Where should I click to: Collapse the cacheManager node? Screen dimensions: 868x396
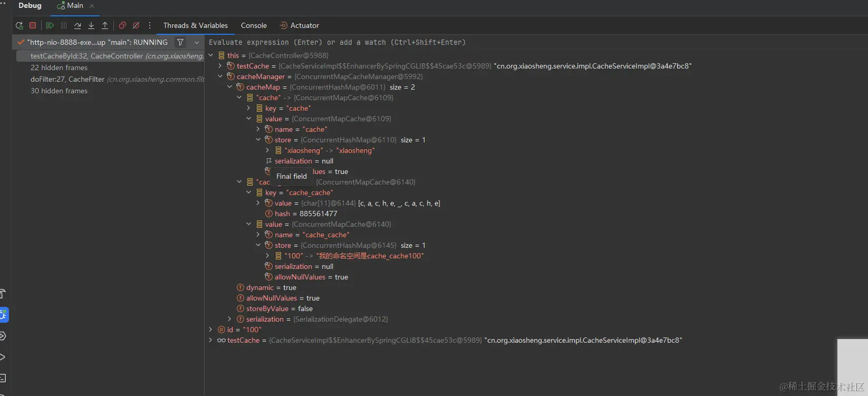[220, 76]
